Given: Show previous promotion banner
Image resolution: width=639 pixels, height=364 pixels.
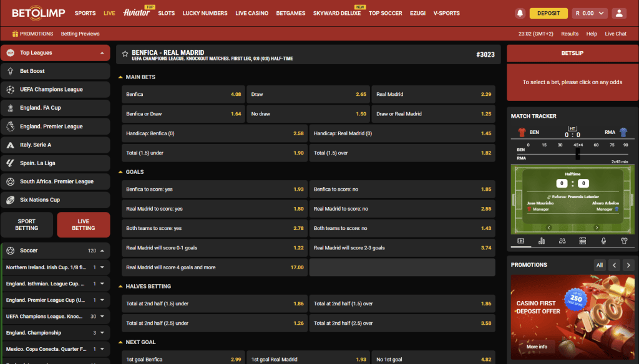Looking at the screenshot, I should [x=614, y=265].
